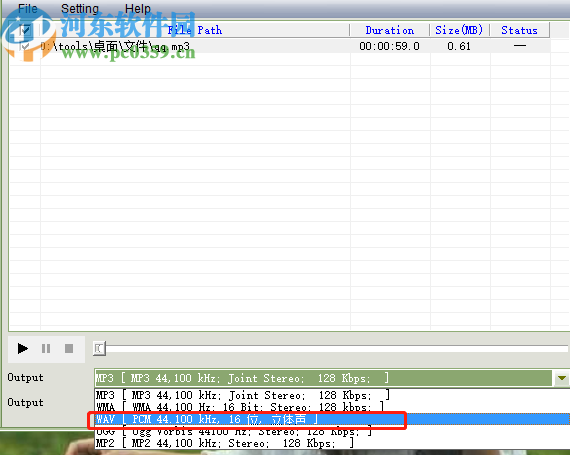Choose WMA 16 Bit Stereo 128 kbps option
Viewport: 570px width, 455px height.
pos(332,407)
